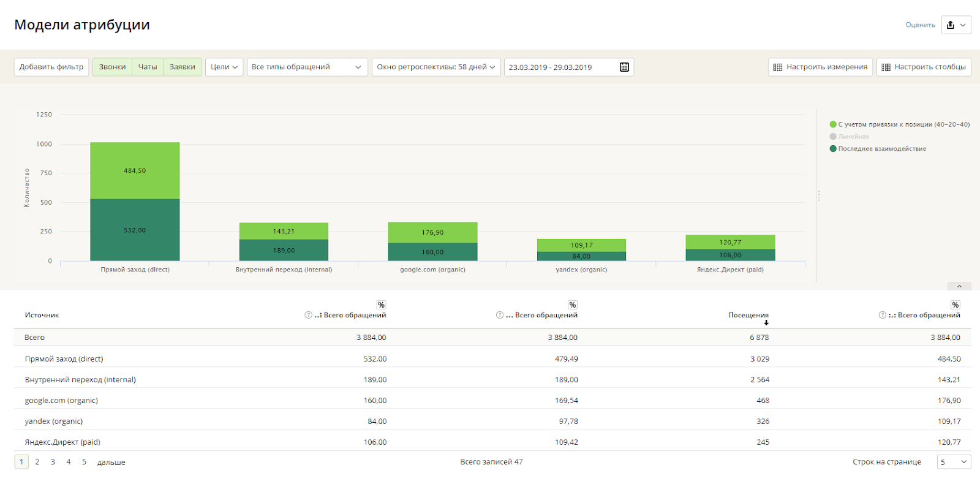Open the export/share icon menu
The height and width of the screenshot is (484, 980).
pos(956,25)
